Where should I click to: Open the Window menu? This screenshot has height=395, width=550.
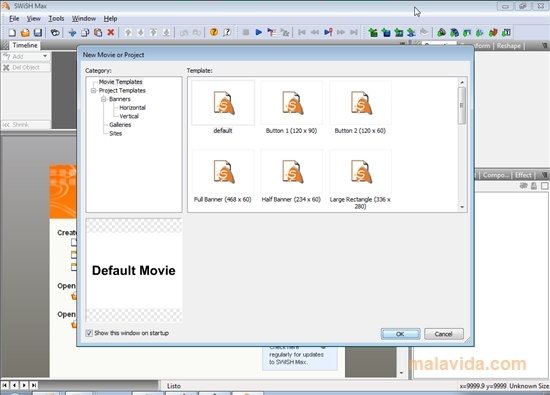pyautogui.click(x=84, y=19)
